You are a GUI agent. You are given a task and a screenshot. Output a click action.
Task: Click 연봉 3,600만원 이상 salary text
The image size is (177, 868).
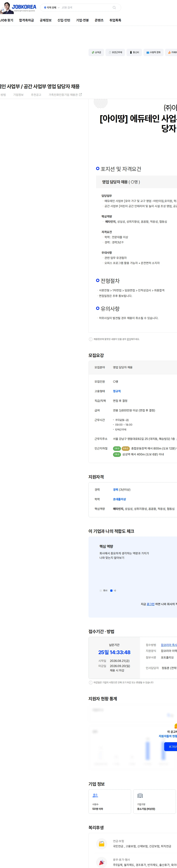(134, 410)
